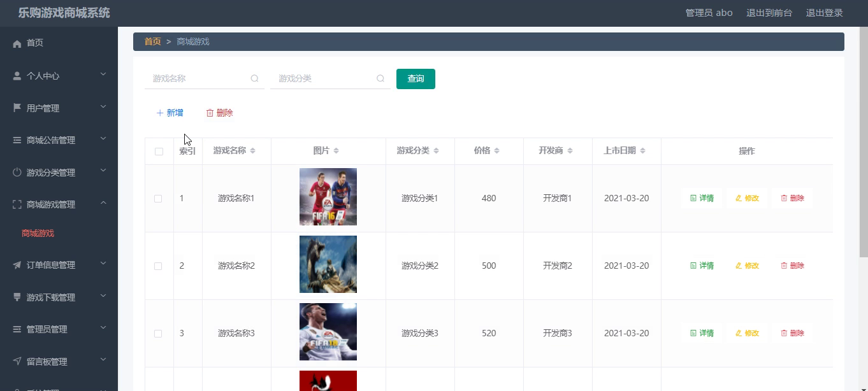Expand 留言板管理 chevron
This screenshot has height=391, width=868.
click(x=103, y=360)
